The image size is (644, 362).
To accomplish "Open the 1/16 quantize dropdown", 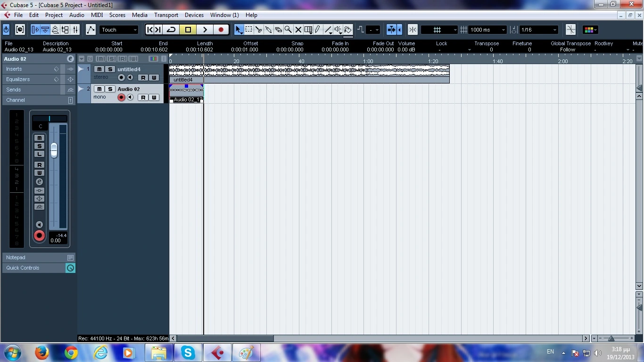I will point(538,30).
